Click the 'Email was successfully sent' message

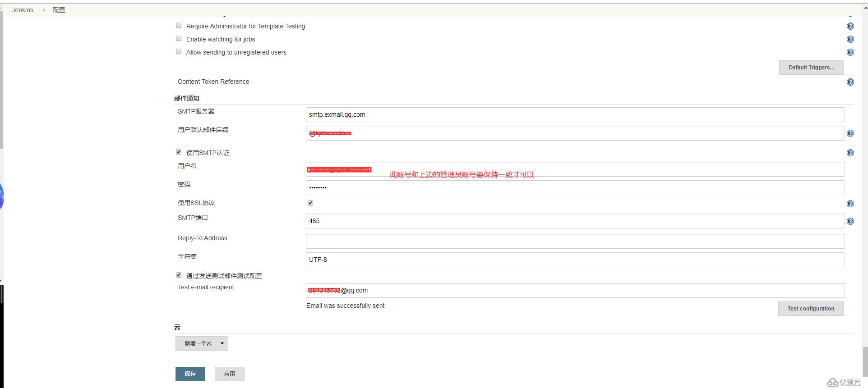point(346,306)
